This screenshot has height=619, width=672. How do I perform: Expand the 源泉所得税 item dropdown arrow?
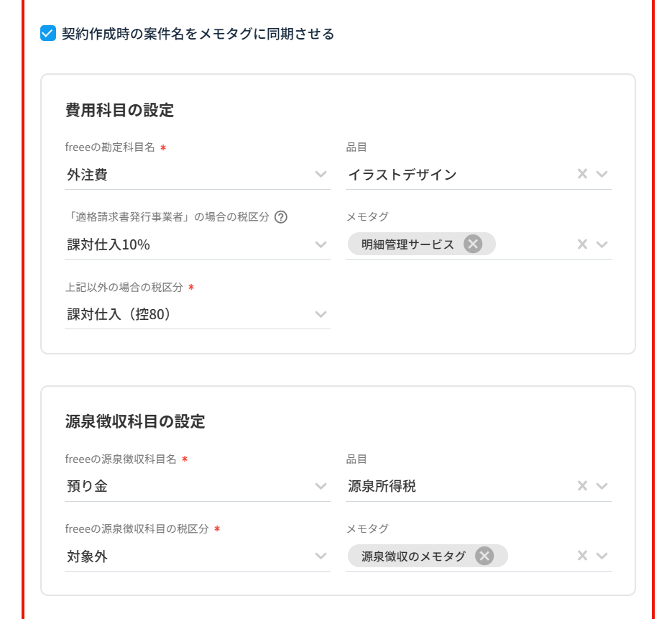point(602,486)
